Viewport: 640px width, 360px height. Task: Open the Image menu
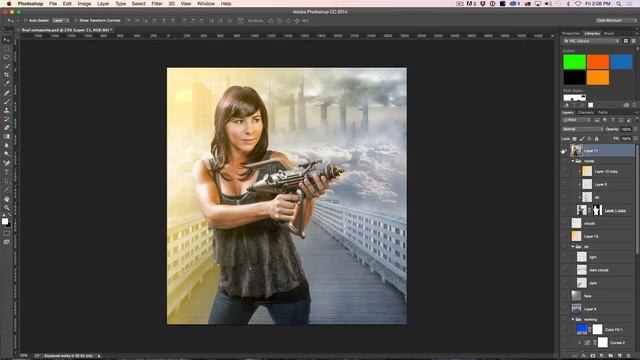[84, 4]
